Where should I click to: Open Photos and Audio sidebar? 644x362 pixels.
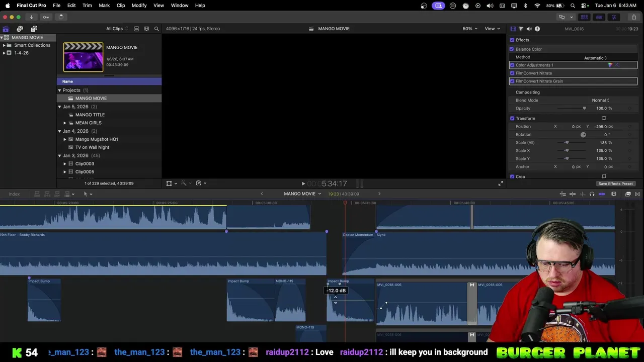pos(20,29)
